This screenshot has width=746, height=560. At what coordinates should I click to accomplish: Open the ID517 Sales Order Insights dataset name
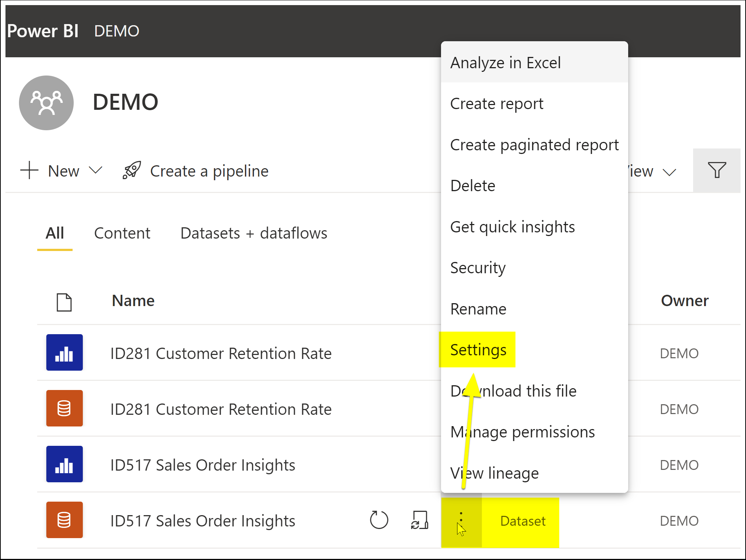pos(203,521)
